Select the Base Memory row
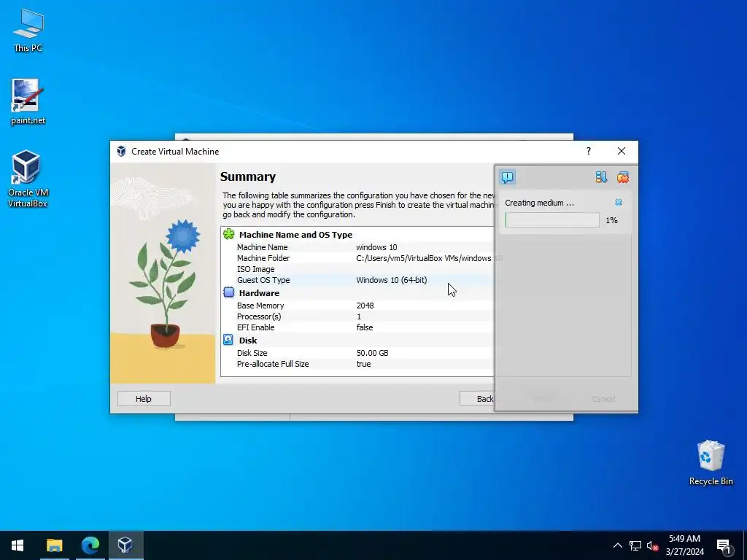The height and width of the screenshot is (560, 747). tap(357, 306)
